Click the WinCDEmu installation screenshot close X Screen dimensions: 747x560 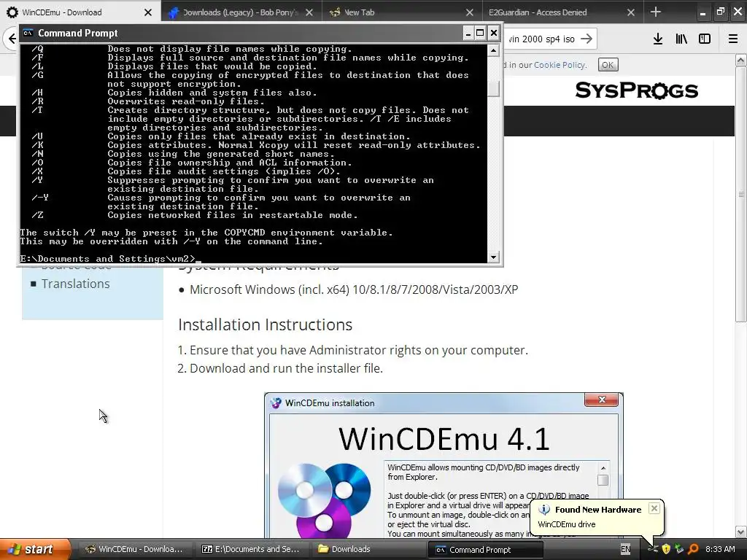pos(602,400)
